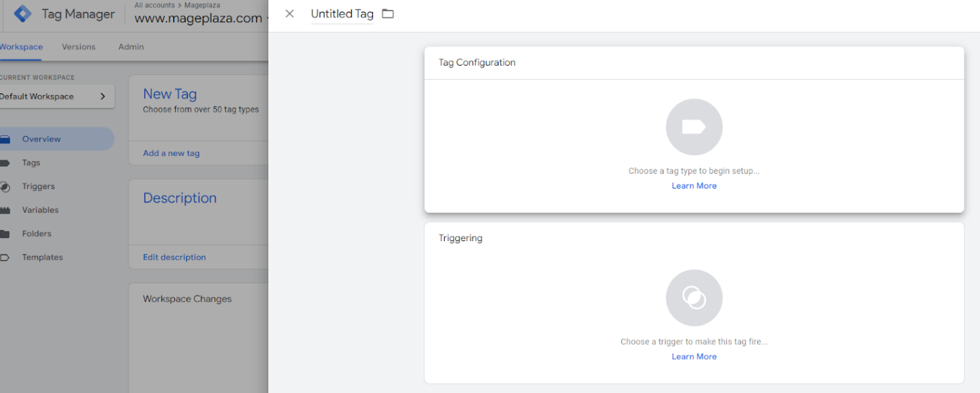This screenshot has width=980, height=393.
Task: Open Templates from the sidebar
Action: (x=42, y=258)
